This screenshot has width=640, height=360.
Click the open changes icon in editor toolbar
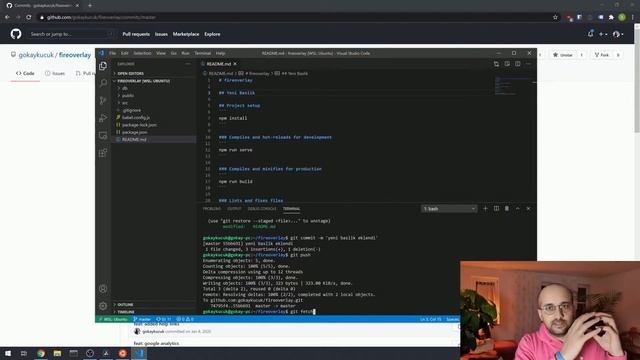496,64
